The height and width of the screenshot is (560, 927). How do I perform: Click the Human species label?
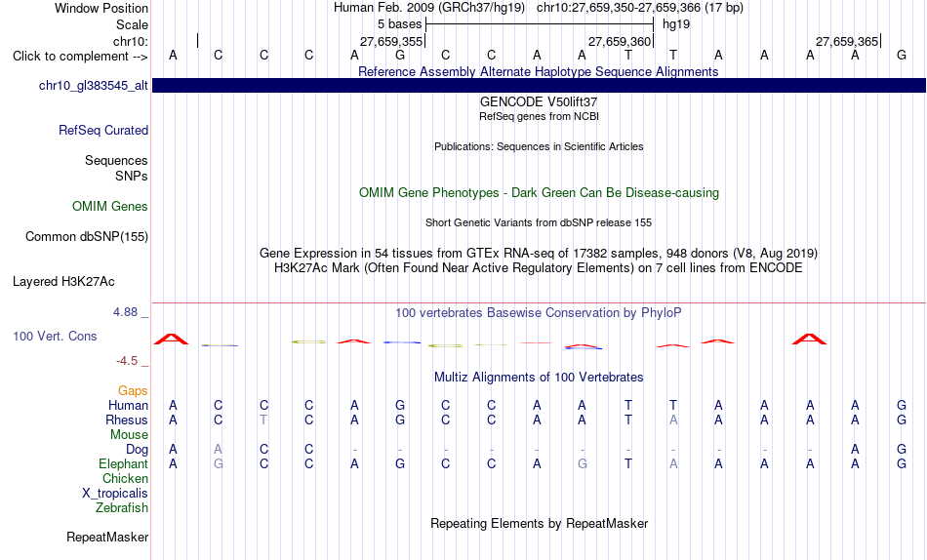pyautogui.click(x=128, y=405)
